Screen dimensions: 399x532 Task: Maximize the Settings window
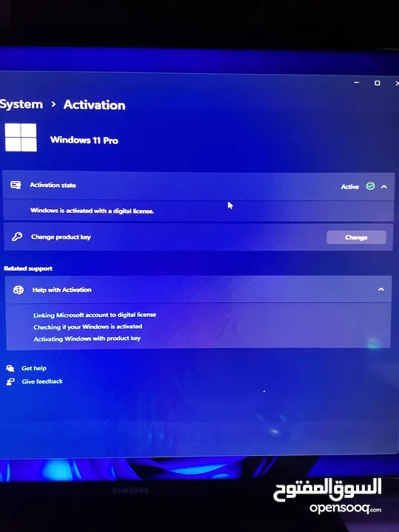point(377,83)
